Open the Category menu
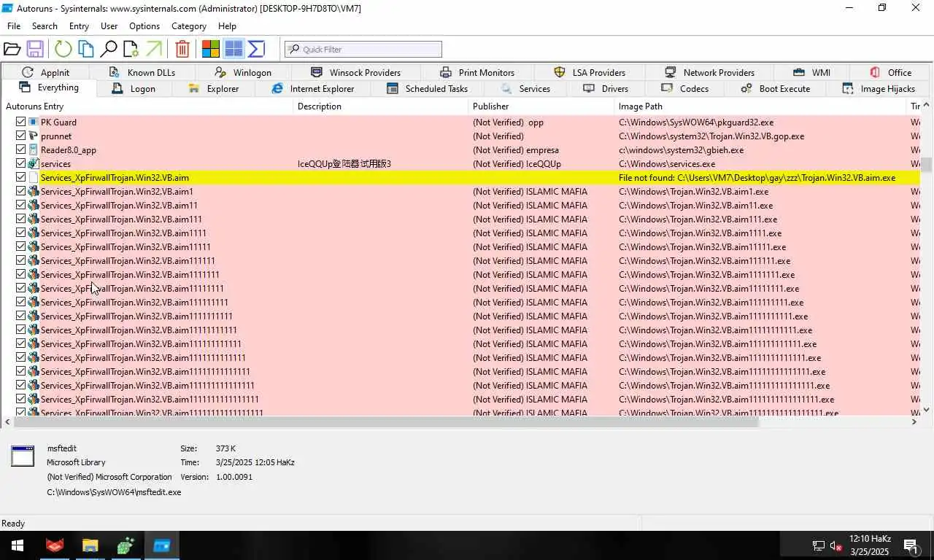The width and height of the screenshot is (934, 560). coord(189,26)
